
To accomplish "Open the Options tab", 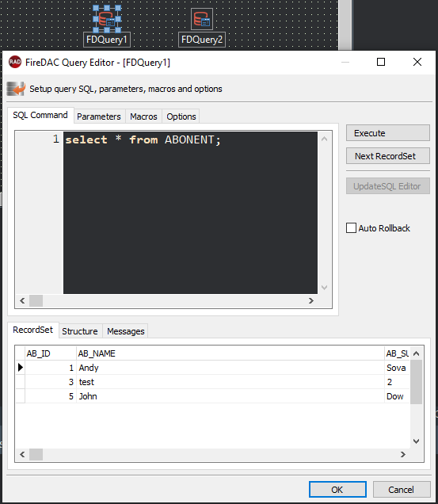I will click(181, 116).
